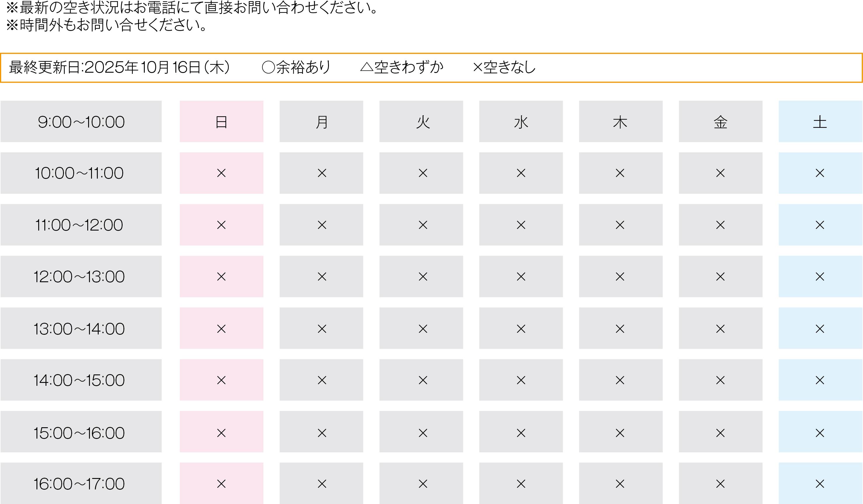Click the 9:00～10:00 time slot label
This screenshot has height=504, width=863.
point(81,122)
